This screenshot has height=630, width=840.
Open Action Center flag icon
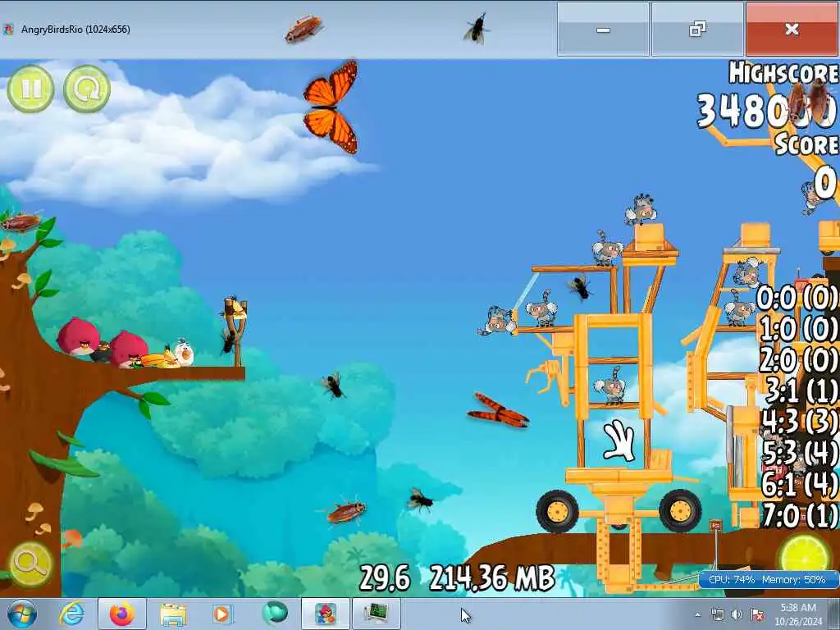757,614
